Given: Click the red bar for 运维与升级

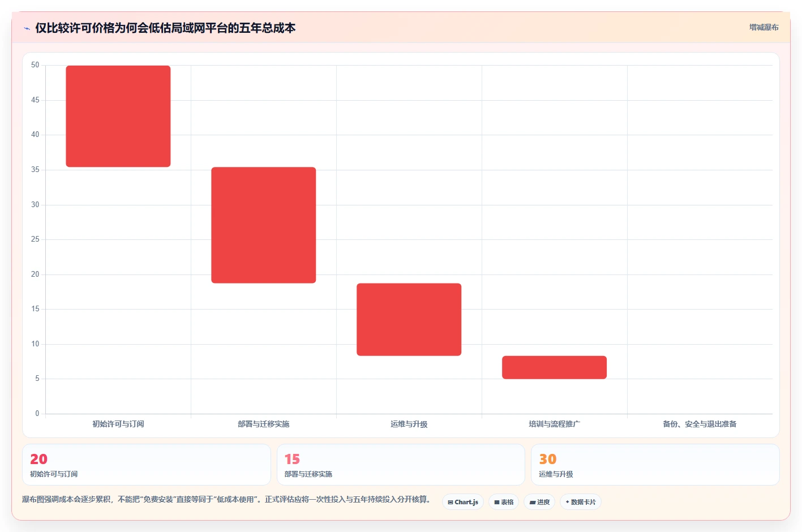Looking at the screenshot, I should pyautogui.click(x=409, y=319).
